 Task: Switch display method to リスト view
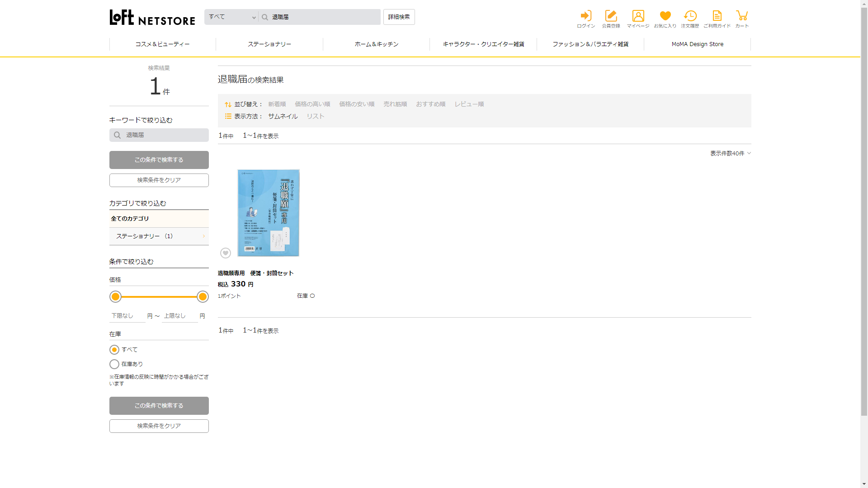316,117
